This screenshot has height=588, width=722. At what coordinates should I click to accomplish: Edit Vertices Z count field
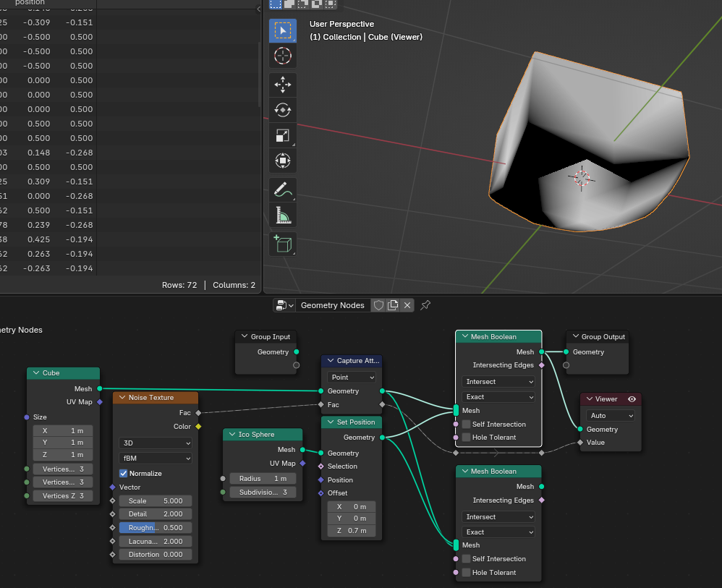[x=63, y=496]
